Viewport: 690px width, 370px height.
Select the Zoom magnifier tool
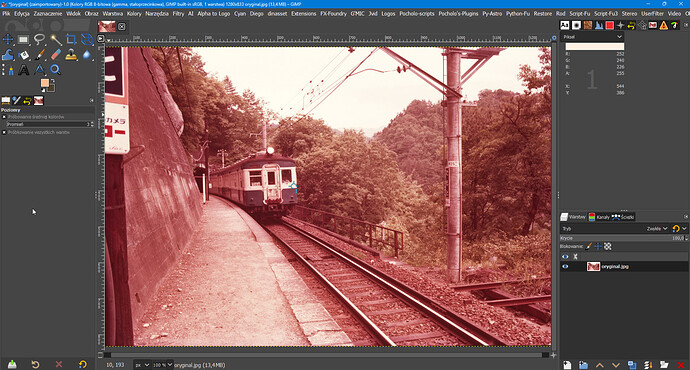55,70
